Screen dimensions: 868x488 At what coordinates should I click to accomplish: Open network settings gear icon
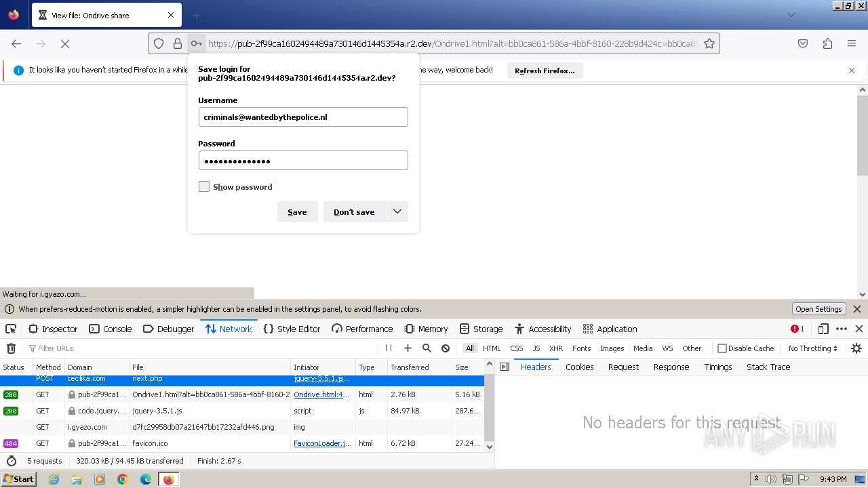click(856, 348)
